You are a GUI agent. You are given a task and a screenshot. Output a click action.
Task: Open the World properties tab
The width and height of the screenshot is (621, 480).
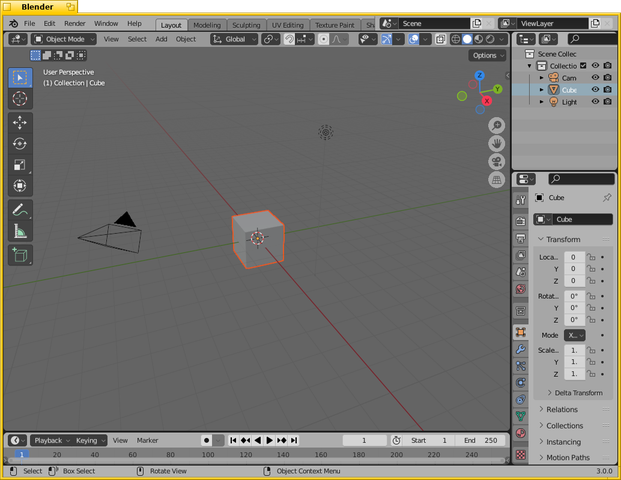coord(521,289)
